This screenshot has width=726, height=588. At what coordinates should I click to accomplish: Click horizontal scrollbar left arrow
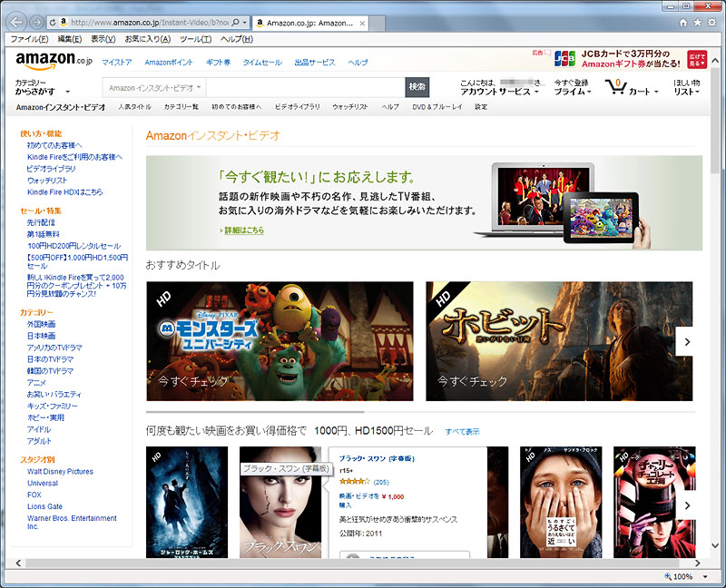(x=18, y=563)
